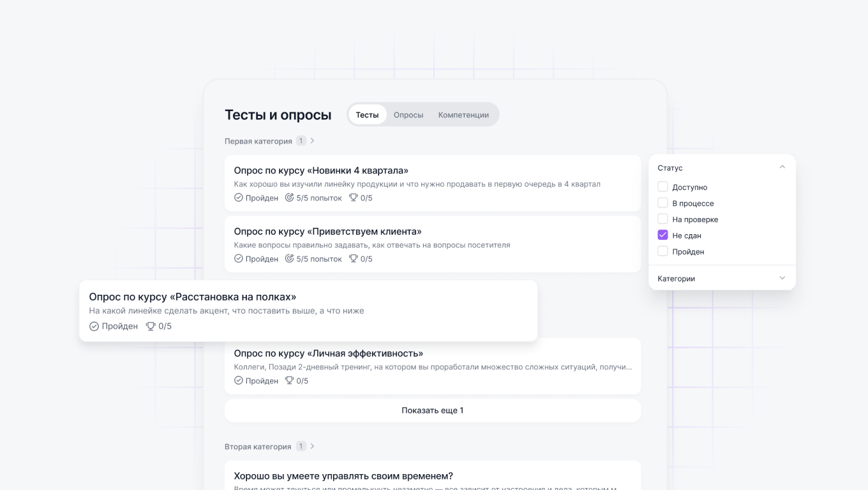Click attempts icon in «Новинки 4 квартала» card
868x490 pixels.
pyautogui.click(x=289, y=198)
